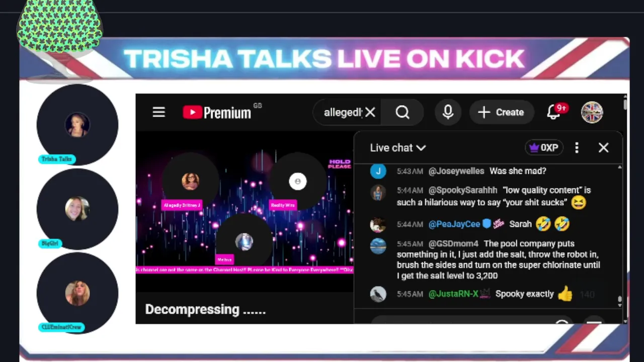644x362 pixels.
Task: Click the shield badge next to @PeaJayCee
Action: coord(487,224)
